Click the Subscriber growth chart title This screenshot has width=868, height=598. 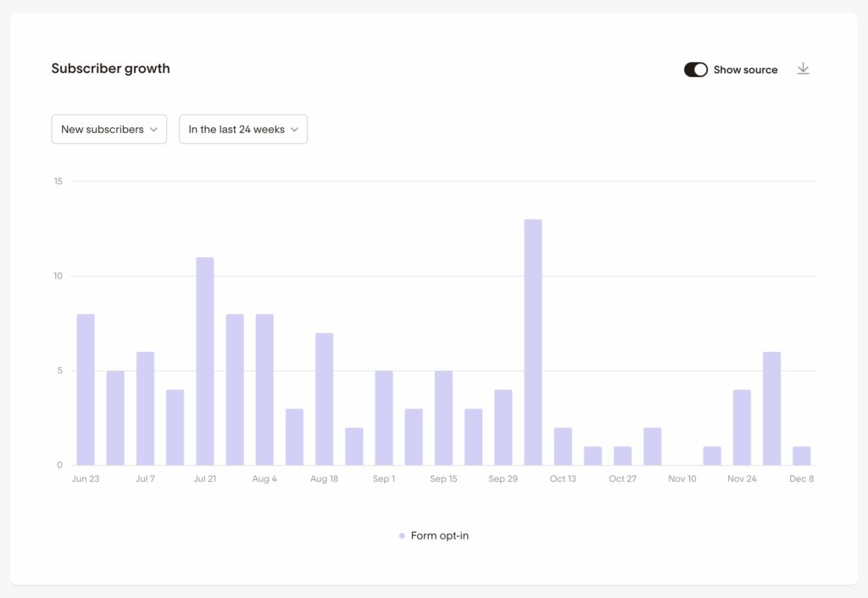click(110, 68)
